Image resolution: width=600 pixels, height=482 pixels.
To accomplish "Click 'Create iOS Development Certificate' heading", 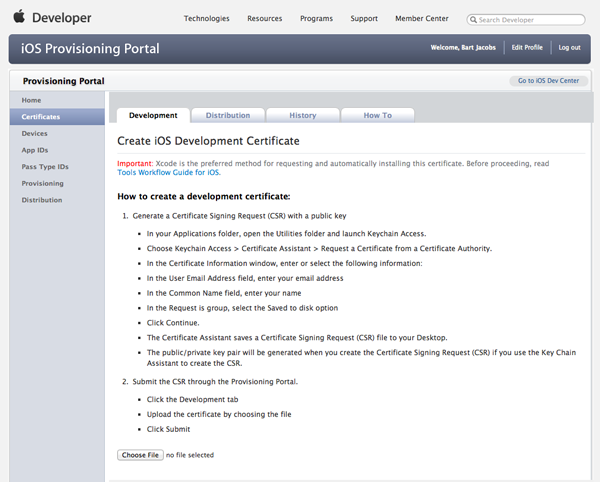I will 208,141.
